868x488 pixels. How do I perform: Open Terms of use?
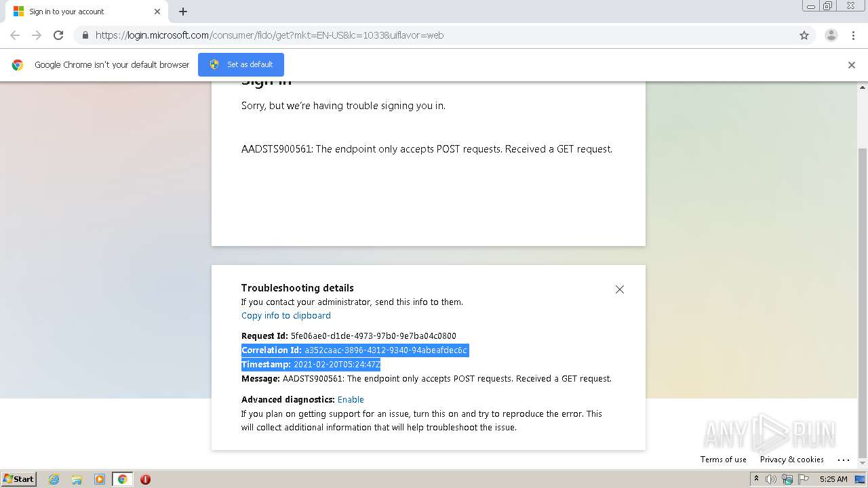pos(724,459)
